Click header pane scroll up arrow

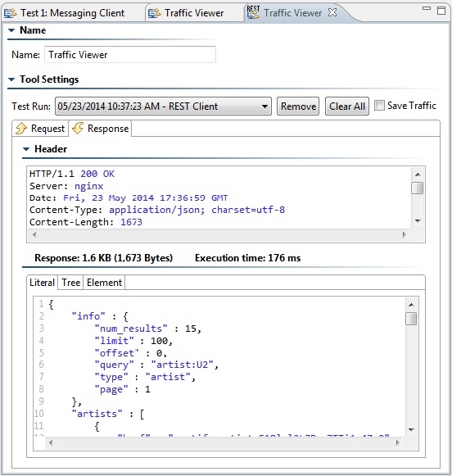[x=418, y=175]
